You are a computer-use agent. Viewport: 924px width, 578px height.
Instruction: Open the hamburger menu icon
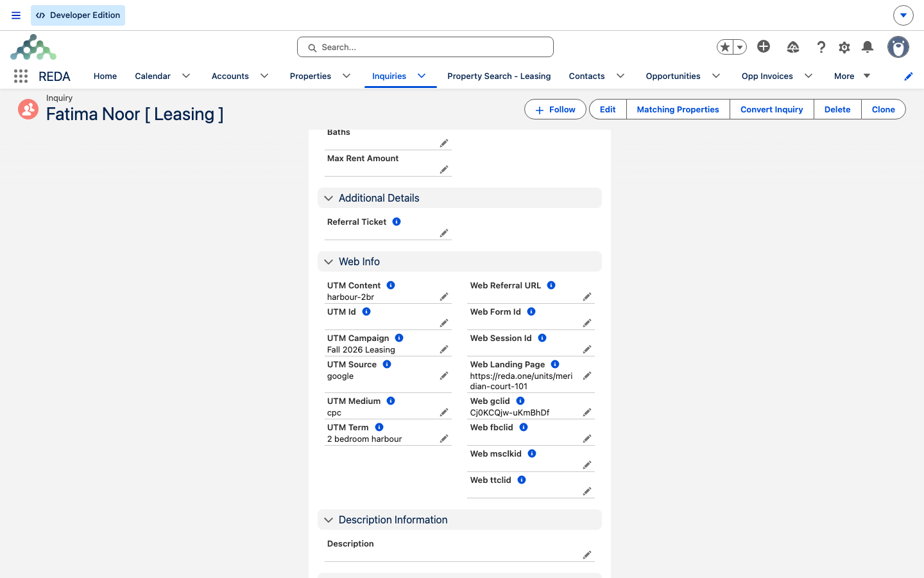[x=16, y=15]
